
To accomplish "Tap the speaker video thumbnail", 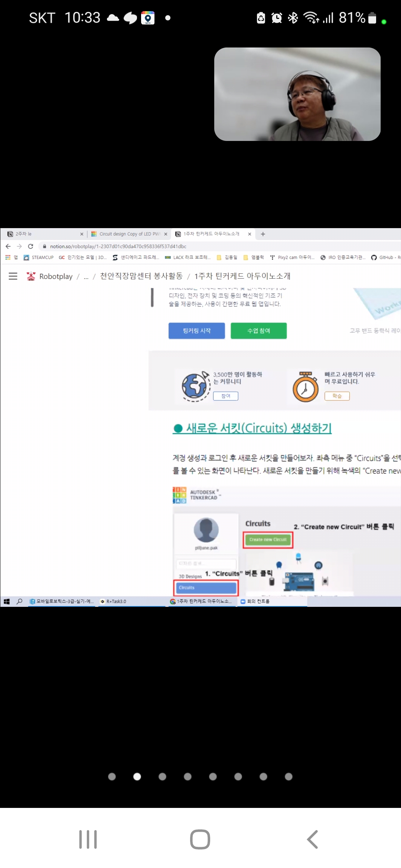I will tap(297, 94).
